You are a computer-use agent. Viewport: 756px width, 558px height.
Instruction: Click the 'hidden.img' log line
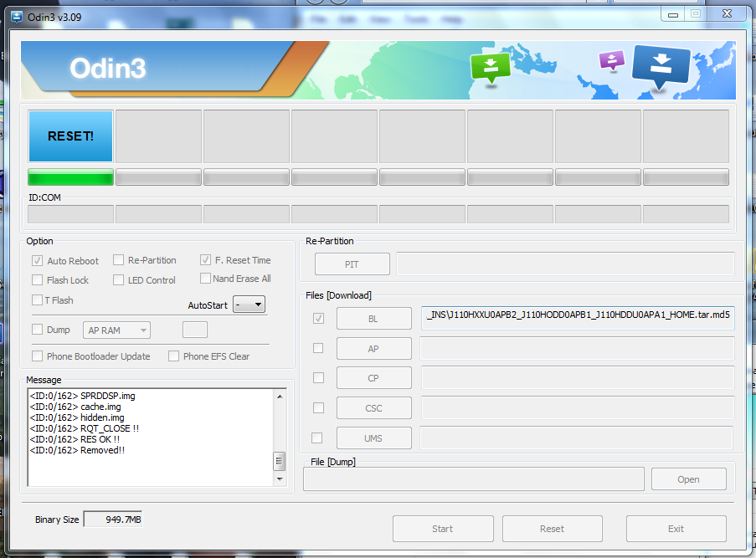77,417
